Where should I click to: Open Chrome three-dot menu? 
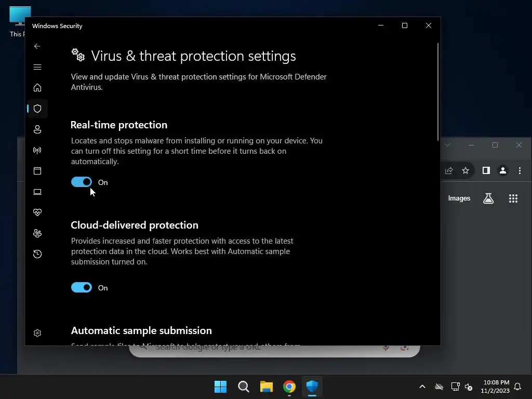tap(520, 170)
